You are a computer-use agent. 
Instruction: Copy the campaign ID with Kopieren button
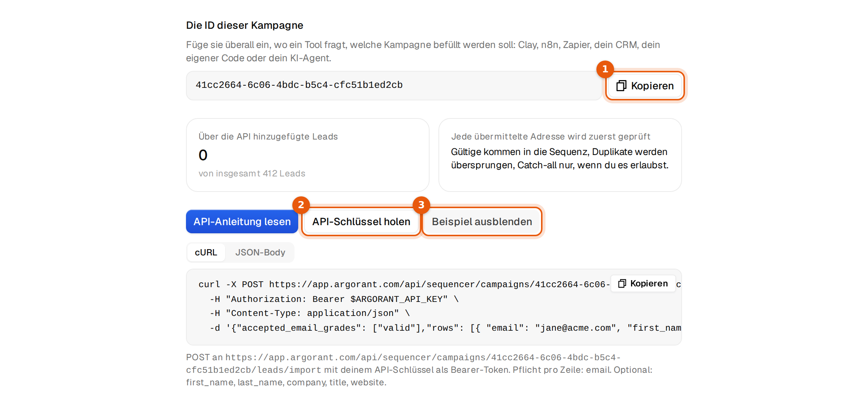coord(645,86)
